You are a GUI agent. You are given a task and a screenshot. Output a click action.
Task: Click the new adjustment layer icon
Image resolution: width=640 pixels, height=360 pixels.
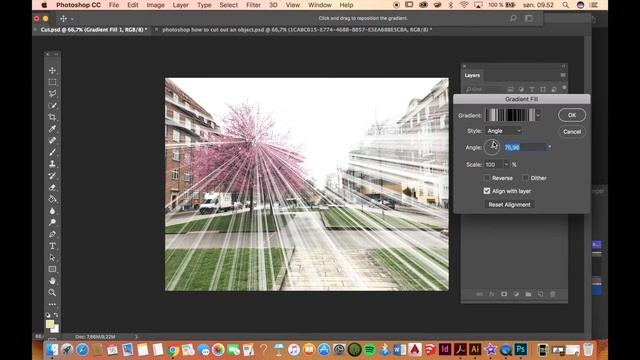[516, 294]
